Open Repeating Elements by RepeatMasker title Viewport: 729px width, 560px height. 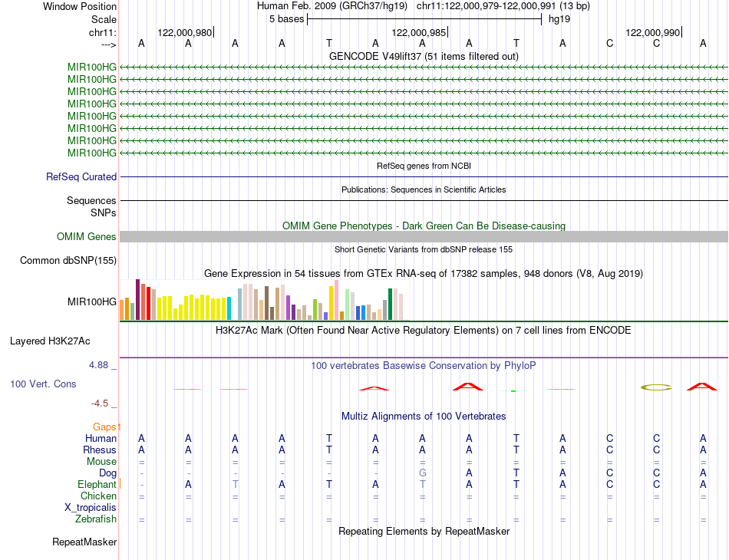424,532
